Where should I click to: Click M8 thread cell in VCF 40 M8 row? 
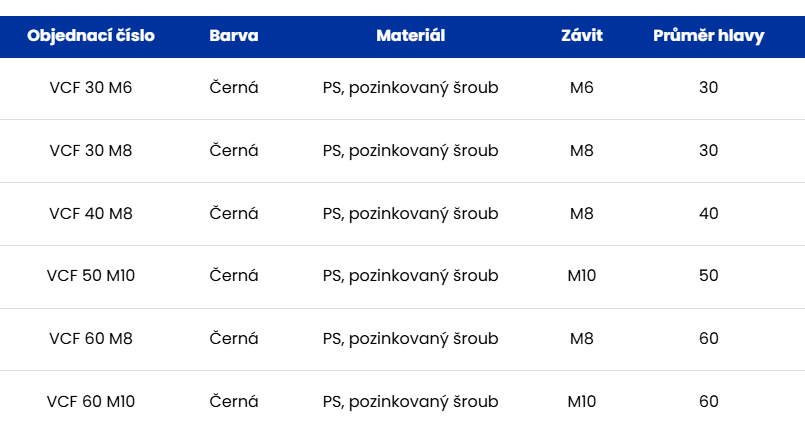tap(582, 213)
